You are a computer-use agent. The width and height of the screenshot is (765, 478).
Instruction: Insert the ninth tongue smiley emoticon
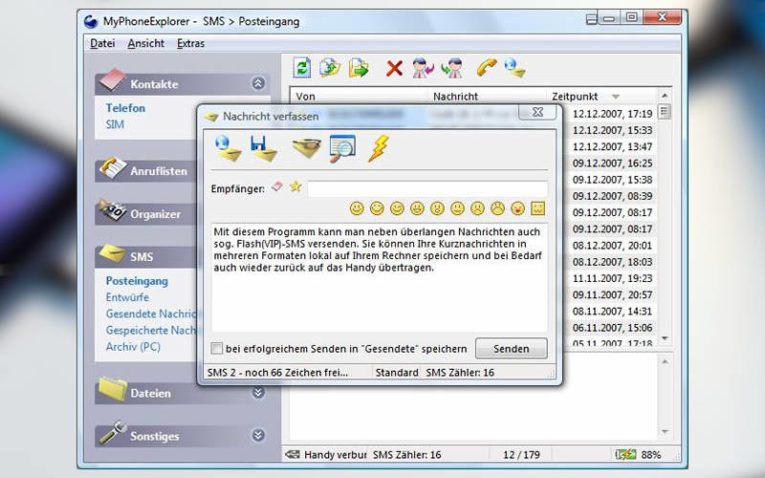(x=517, y=209)
